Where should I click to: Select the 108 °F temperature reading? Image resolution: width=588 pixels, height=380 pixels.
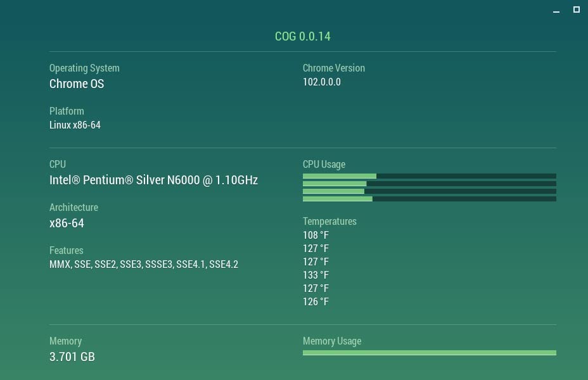316,236
